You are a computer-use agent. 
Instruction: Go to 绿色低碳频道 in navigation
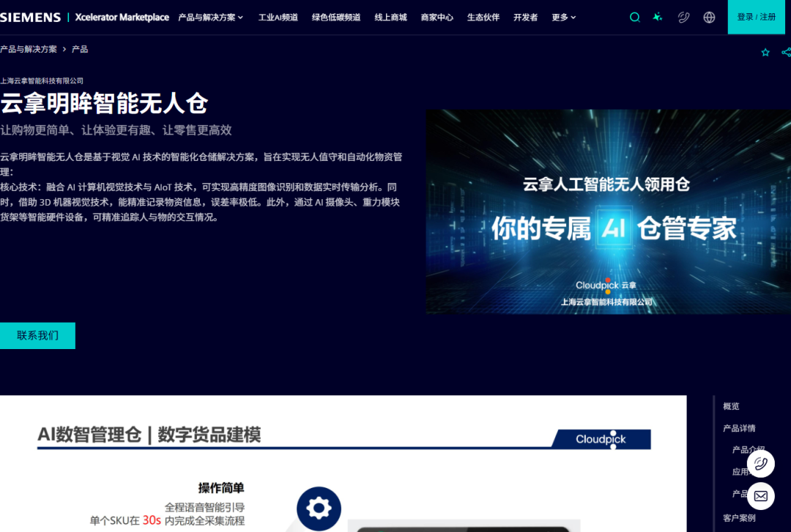[x=336, y=17]
